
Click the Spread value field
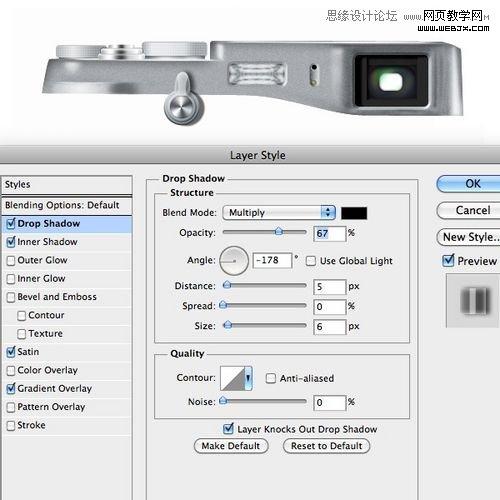[329, 307]
